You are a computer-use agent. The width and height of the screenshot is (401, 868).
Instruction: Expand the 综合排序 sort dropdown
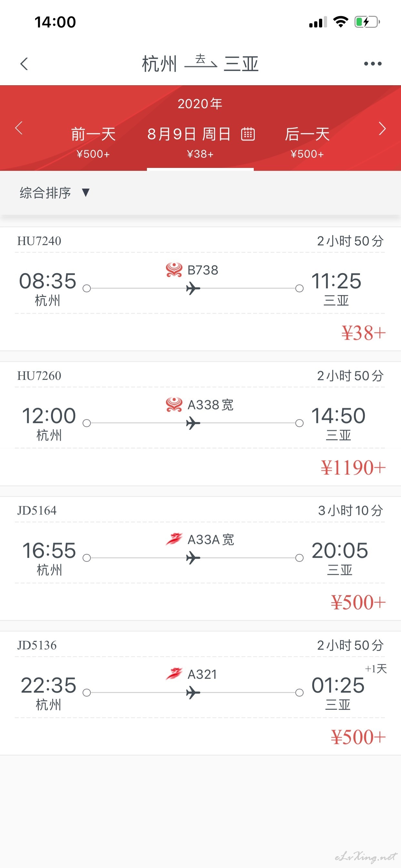point(54,193)
